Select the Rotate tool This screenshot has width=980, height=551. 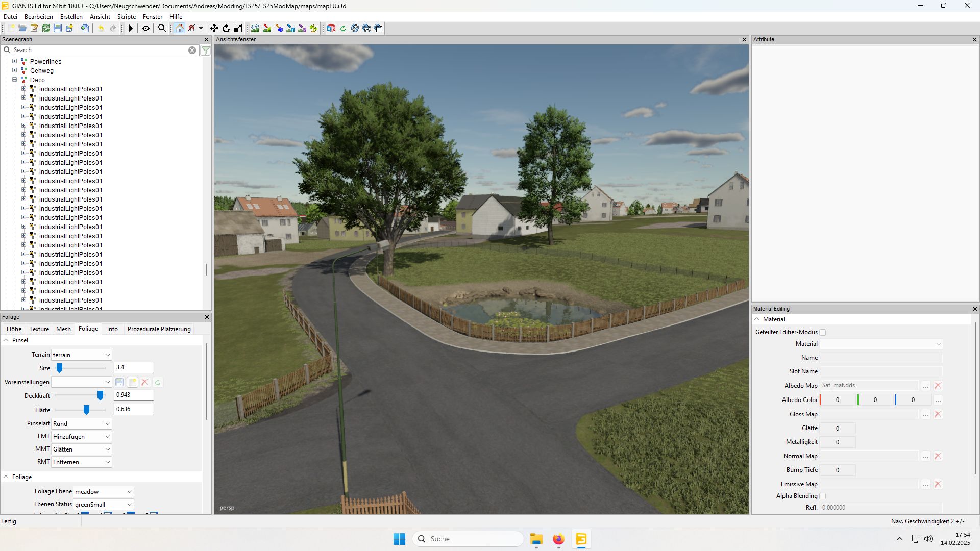pyautogui.click(x=226, y=28)
